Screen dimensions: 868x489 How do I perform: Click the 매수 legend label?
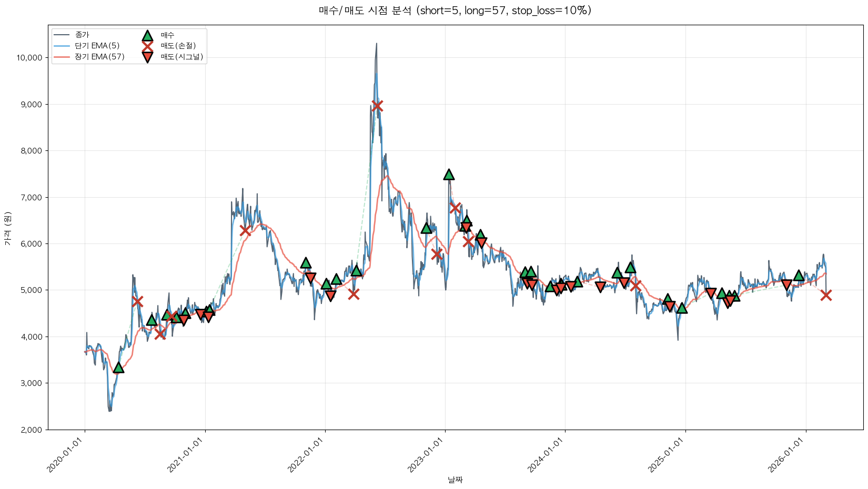click(x=167, y=35)
